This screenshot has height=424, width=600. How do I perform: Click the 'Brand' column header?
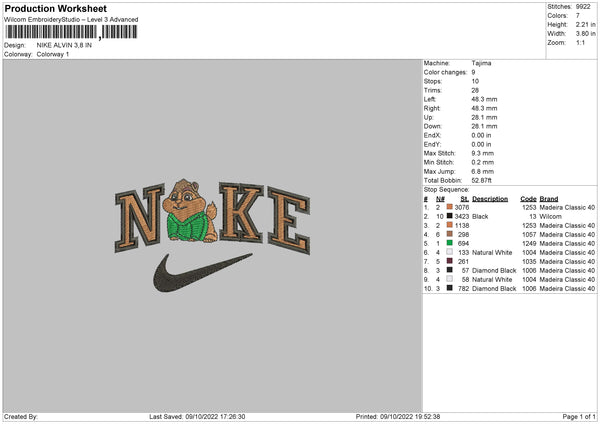click(x=549, y=199)
